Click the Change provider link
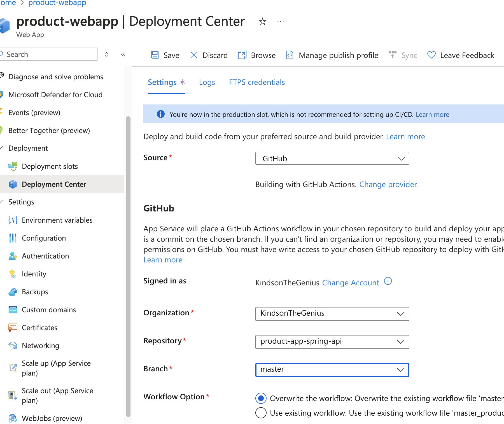Viewport: 504px width, 424px height. (x=388, y=185)
